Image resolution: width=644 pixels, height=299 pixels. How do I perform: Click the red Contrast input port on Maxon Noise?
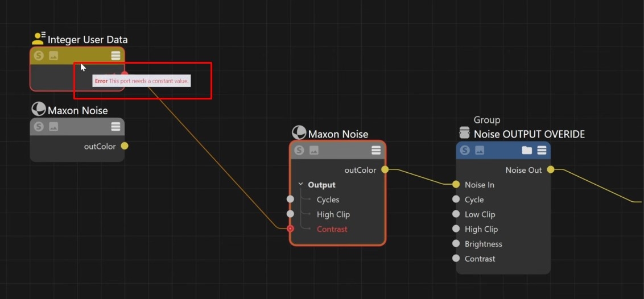[x=291, y=229]
